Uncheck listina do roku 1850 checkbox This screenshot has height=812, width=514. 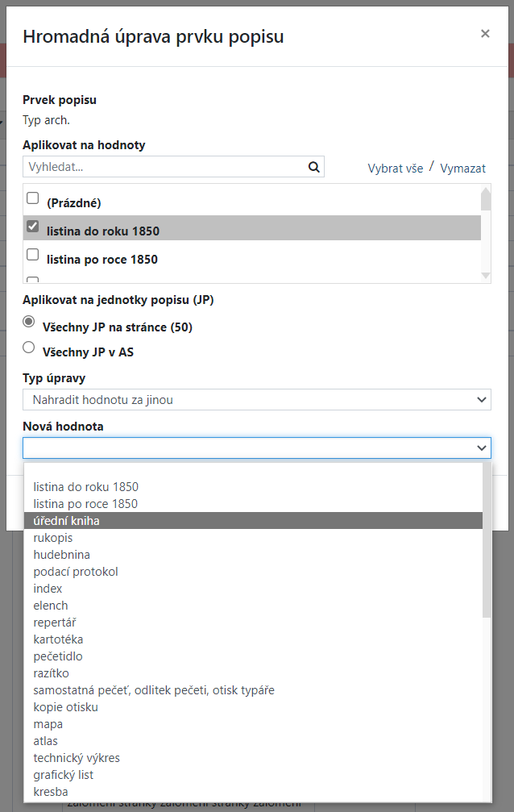pyautogui.click(x=33, y=227)
